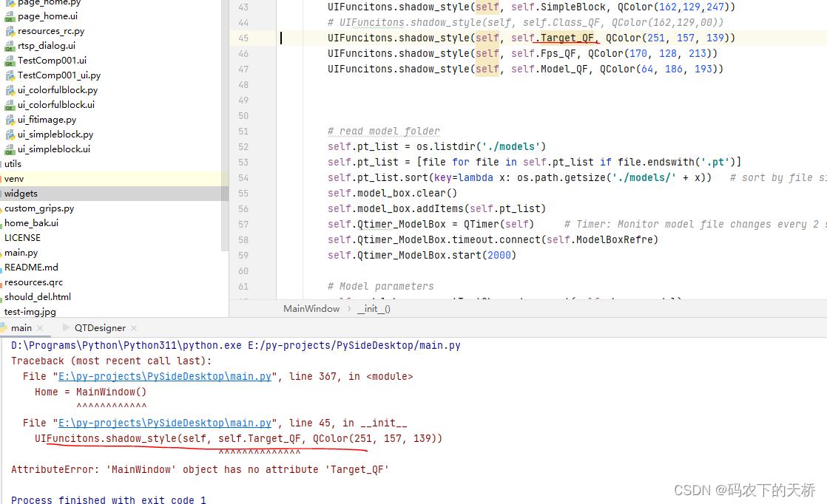Close the QTDesigner run tab
The image size is (827, 504).
point(134,328)
